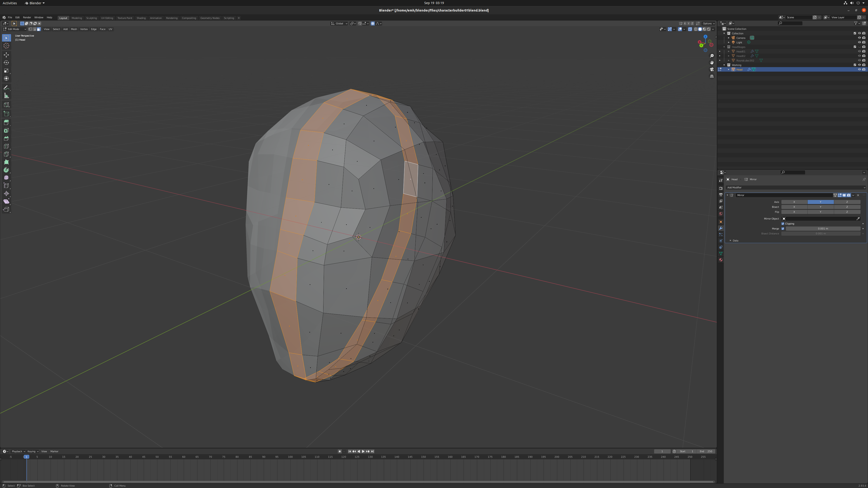Select the Rip Region tool

point(6,209)
